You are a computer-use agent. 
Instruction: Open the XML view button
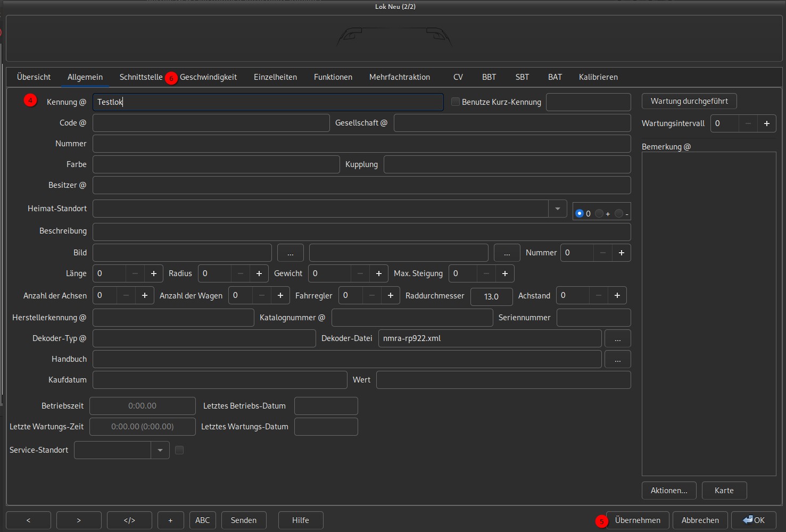[129, 520]
